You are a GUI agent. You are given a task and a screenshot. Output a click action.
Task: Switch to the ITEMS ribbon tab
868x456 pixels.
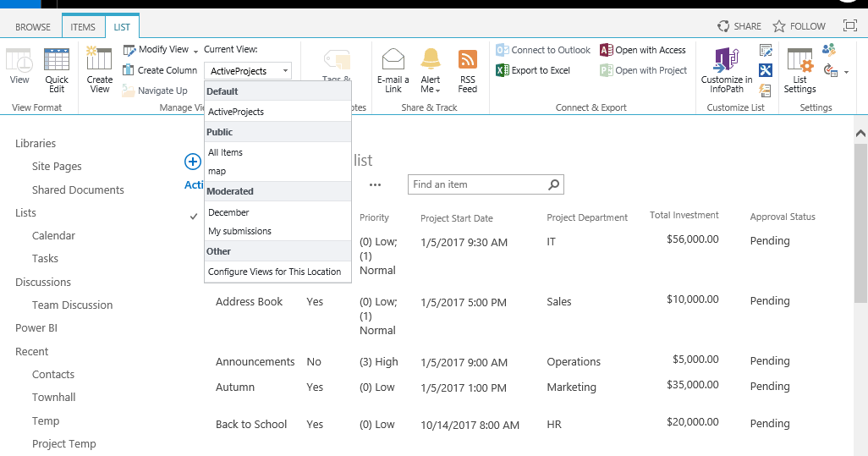click(x=83, y=26)
